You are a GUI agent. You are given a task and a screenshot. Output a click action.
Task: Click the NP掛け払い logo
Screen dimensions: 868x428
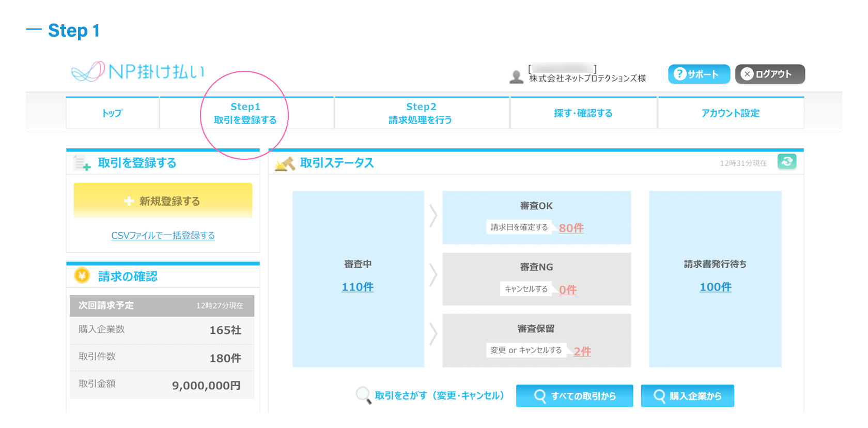[138, 71]
